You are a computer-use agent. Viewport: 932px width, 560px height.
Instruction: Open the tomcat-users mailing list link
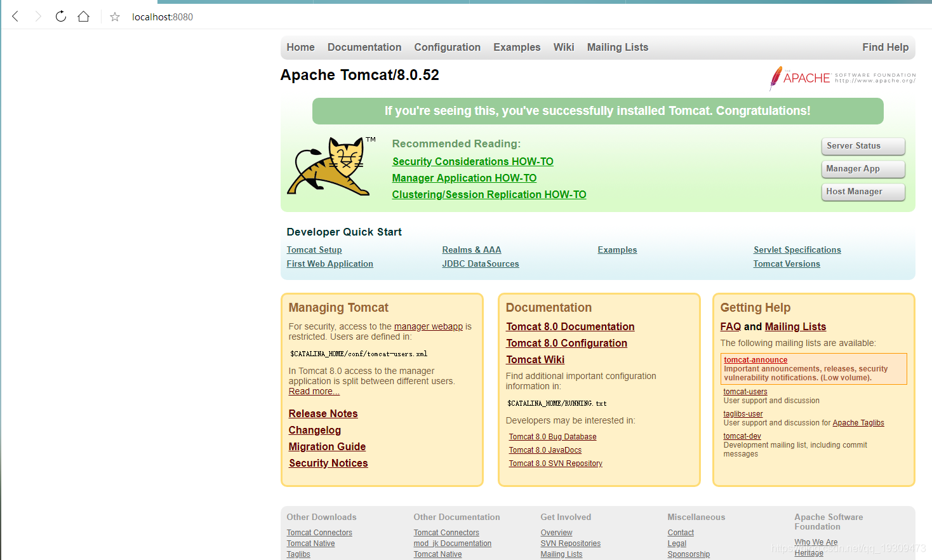point(745,392)
